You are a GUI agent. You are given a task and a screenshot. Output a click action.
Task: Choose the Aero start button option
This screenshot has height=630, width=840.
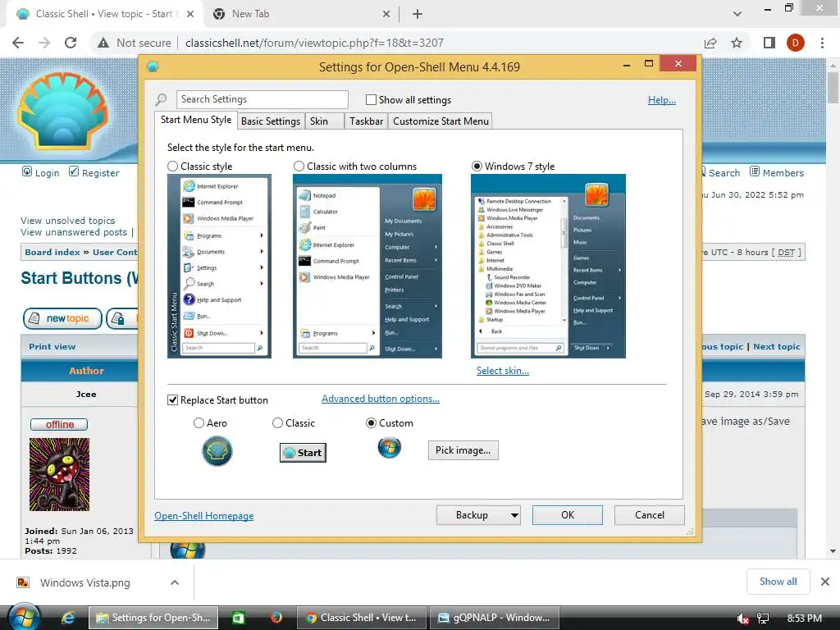(199, 423)
